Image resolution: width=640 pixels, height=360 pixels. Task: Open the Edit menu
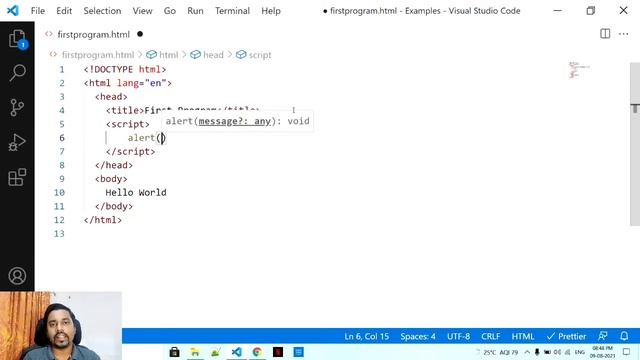(x=64, y=11)
